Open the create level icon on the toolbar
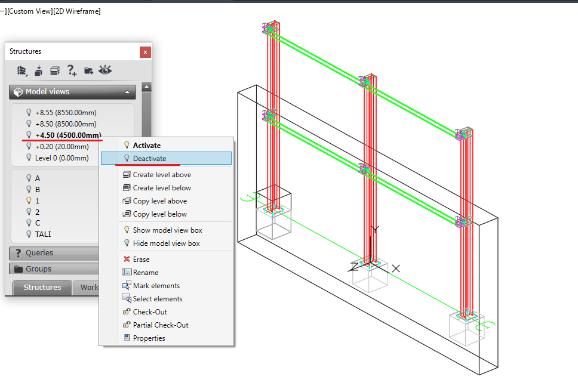This screenshot has width=578, height=392. click(x=54, y=70)
